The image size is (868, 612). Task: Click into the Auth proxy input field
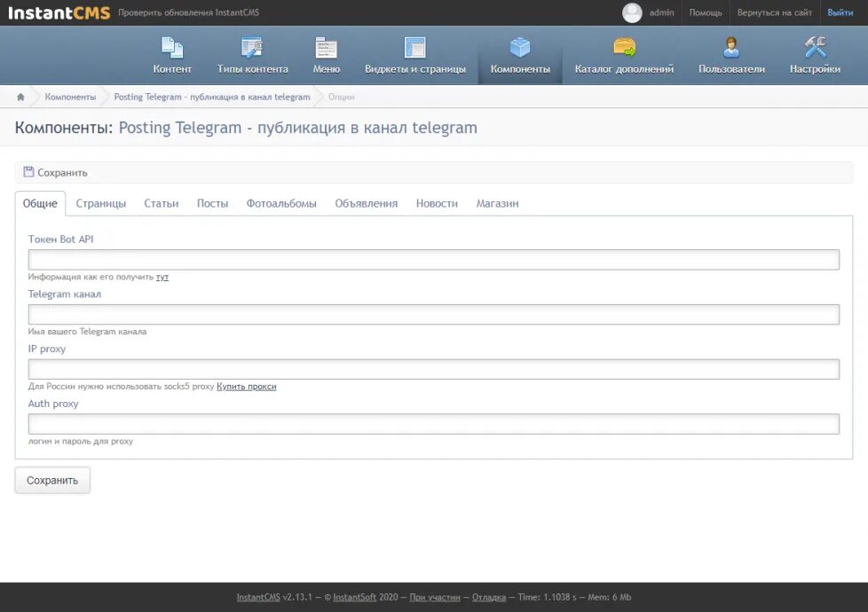[x=433, y=424]
